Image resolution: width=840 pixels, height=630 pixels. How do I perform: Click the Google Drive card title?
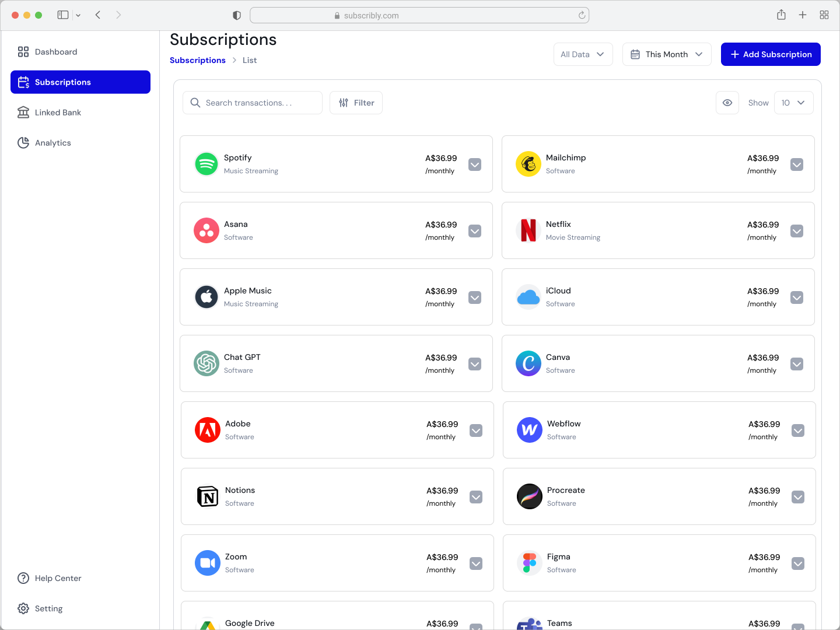coord(250,623)
